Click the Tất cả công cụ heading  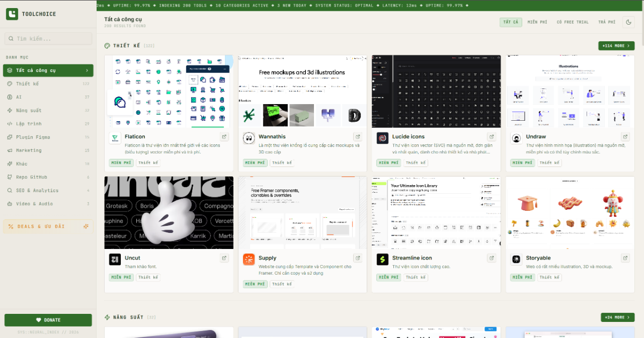pyautogui.click(x=123, y=19)
